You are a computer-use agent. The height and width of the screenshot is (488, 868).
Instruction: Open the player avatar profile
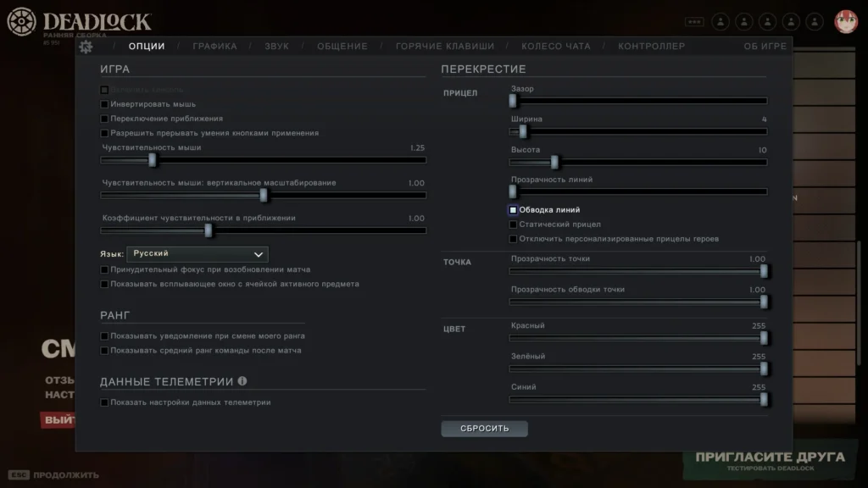[845, 21]
